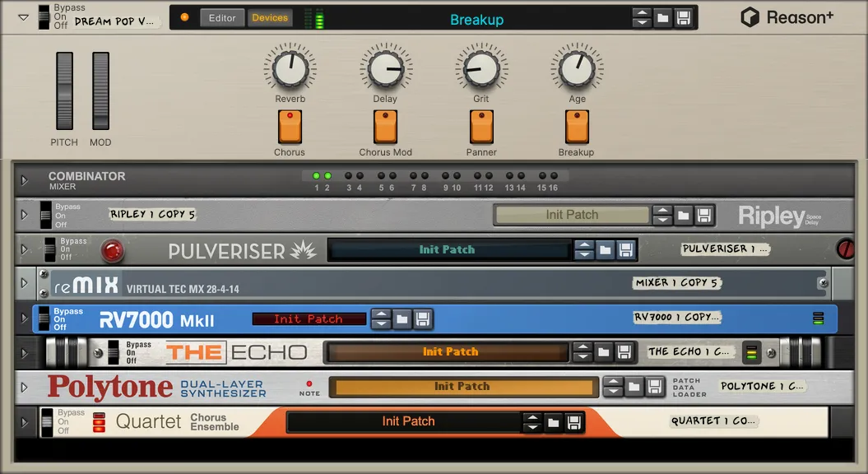
Task: Flip the RV7000 MkII Bypass switch
Action: [x=44, y=319]
